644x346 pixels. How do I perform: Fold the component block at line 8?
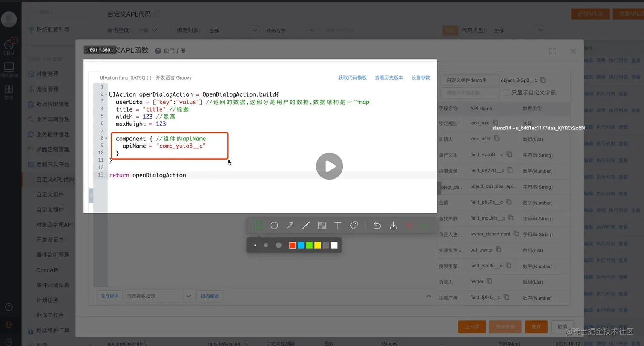point(106,138)
